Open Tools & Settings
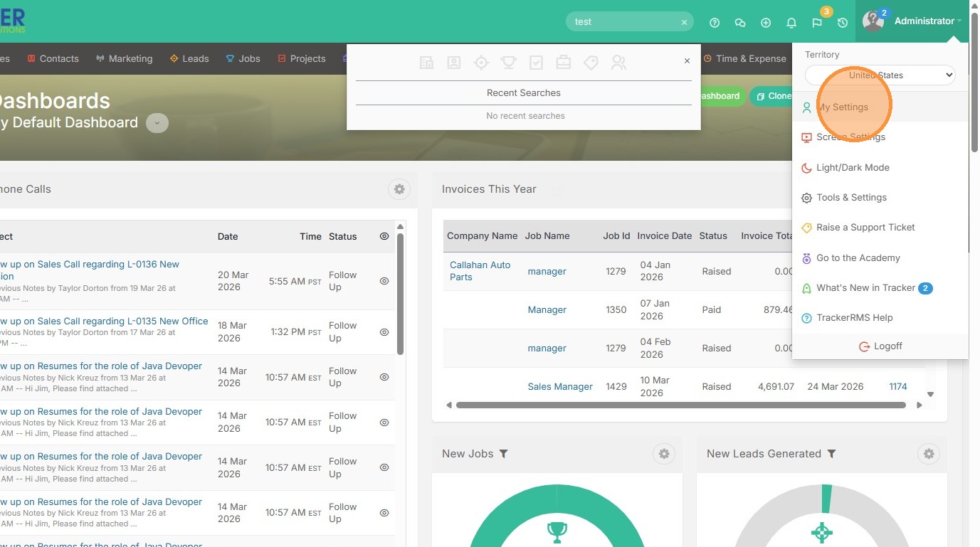 coord(880,198)
